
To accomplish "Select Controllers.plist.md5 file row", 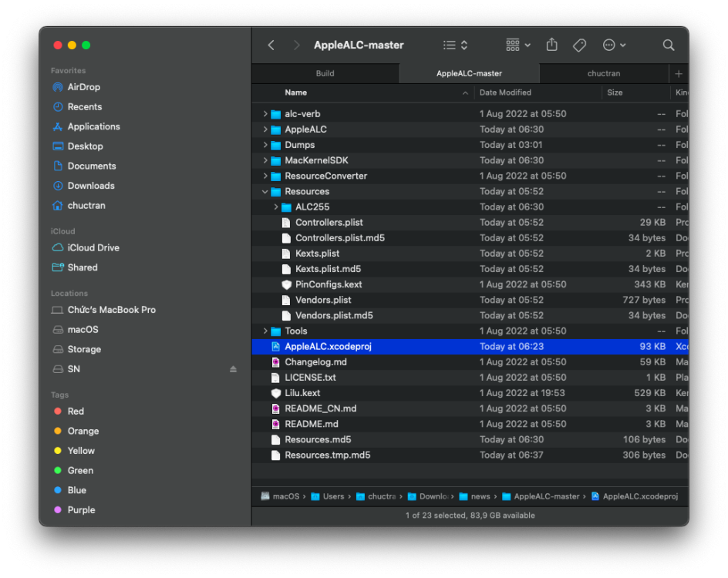I will pyautogui.click(x=470, y=238).
